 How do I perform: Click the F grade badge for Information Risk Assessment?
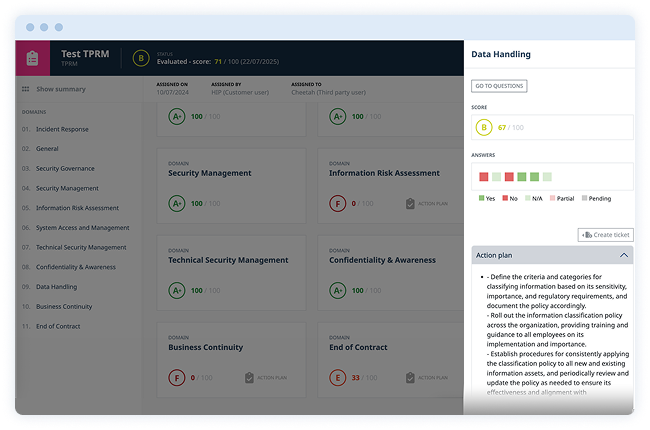(337, 204)
